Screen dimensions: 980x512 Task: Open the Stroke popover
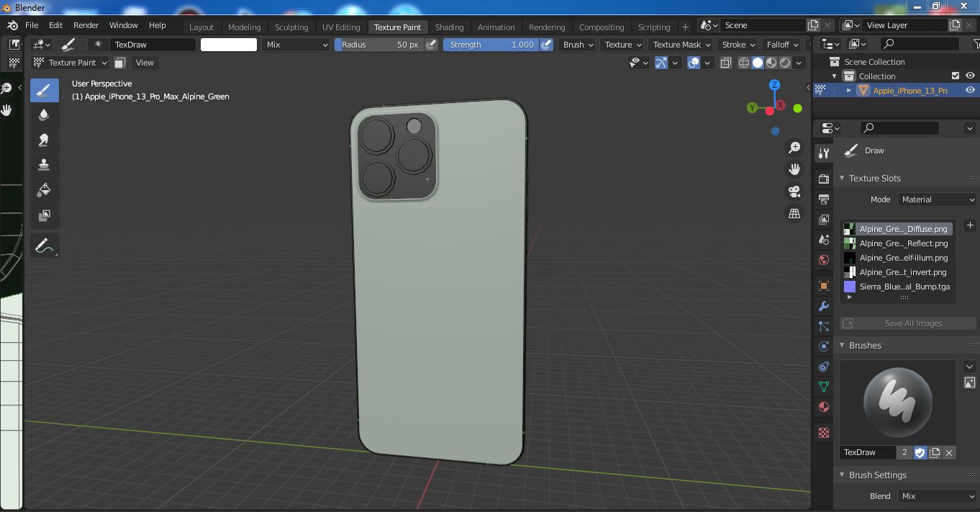(738, 45)
